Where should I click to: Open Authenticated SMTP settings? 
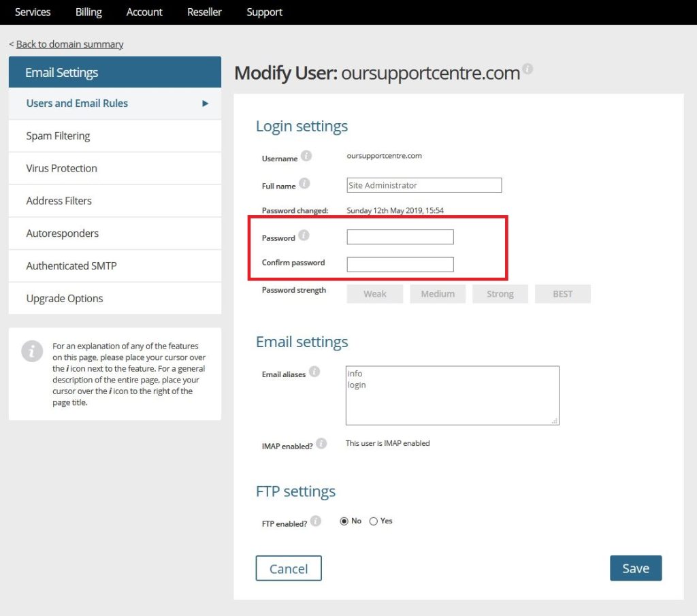tap(114, 265)
